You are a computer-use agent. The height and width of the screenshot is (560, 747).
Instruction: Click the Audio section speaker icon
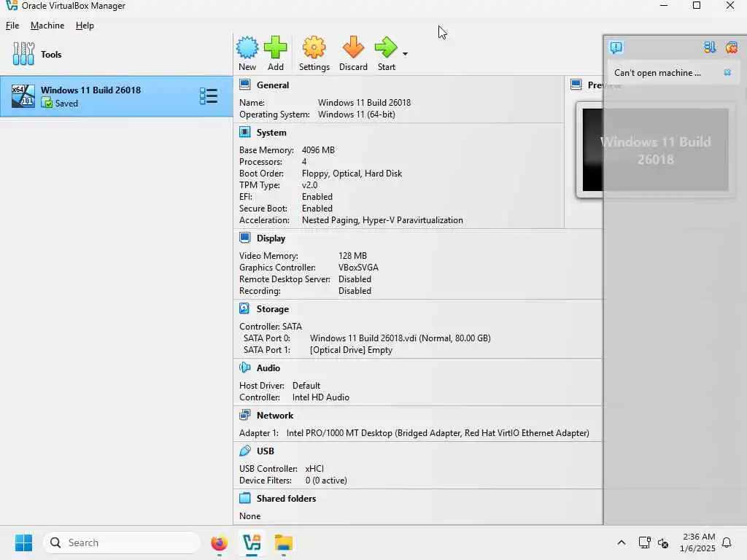tap(245, 367)
